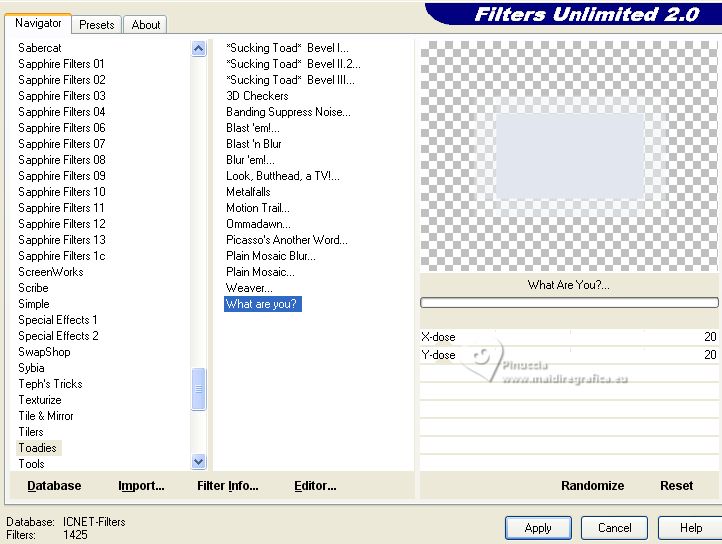Viewport: 722px width, 544px height.
Task: Select the Tools category
Action: 31,464
